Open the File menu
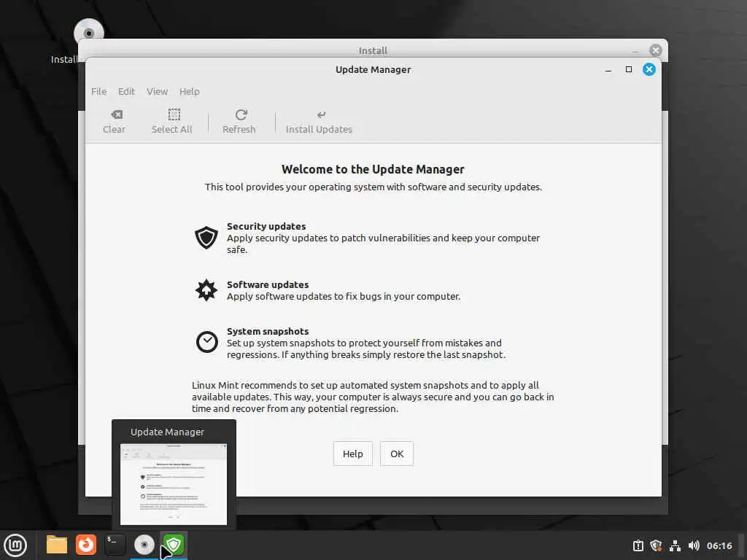Viewport: 747px width, 560px height. point(98,91)
